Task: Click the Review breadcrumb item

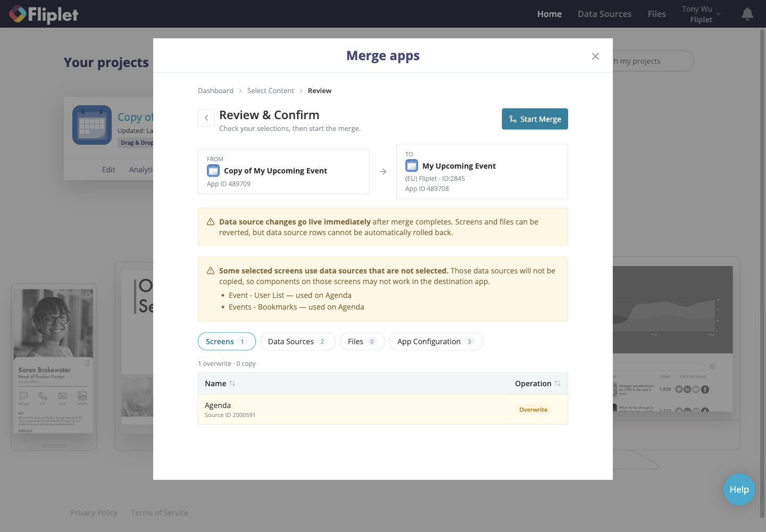Action: click(x=320, y=91)
